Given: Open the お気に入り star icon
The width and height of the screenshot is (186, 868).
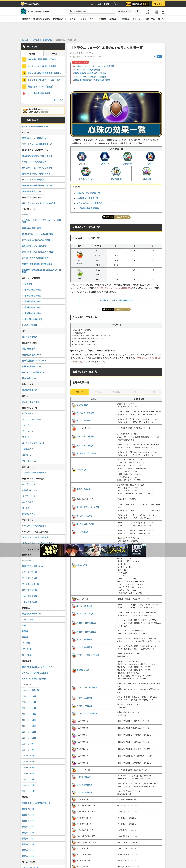Looking at the screenshot, I should [x=149, y=11].
